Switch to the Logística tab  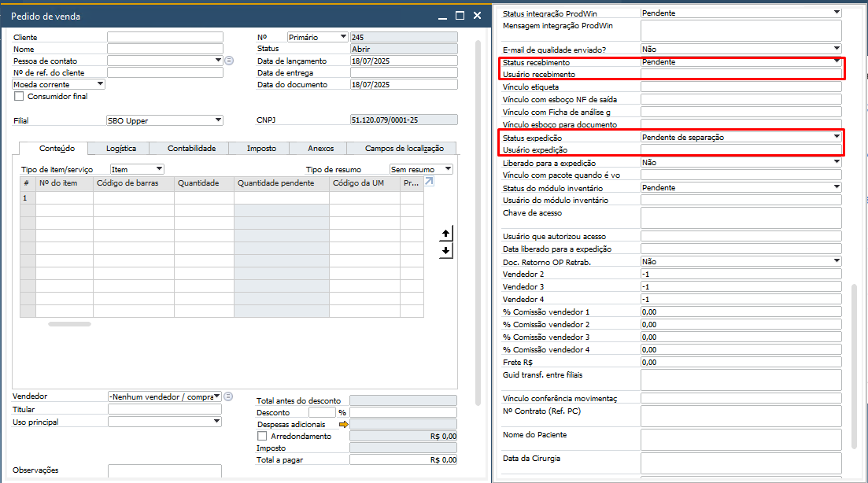coord(120,148)
